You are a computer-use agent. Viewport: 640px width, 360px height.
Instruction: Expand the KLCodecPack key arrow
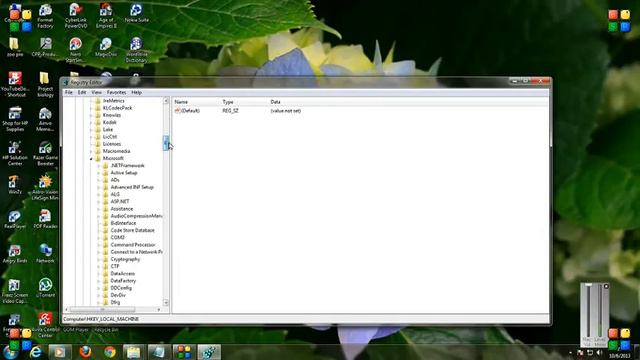[91, 108]
